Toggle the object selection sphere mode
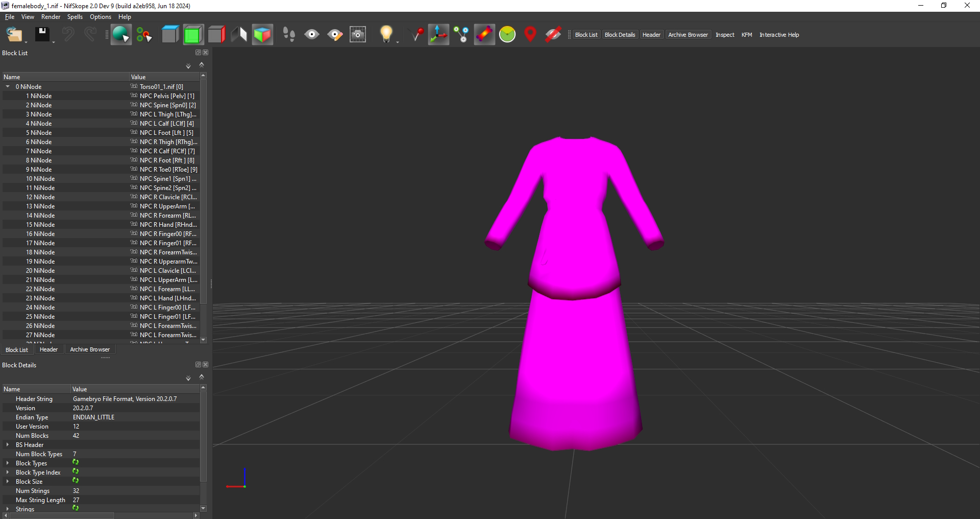Screen dimensions: 980x519 [121, 35]
